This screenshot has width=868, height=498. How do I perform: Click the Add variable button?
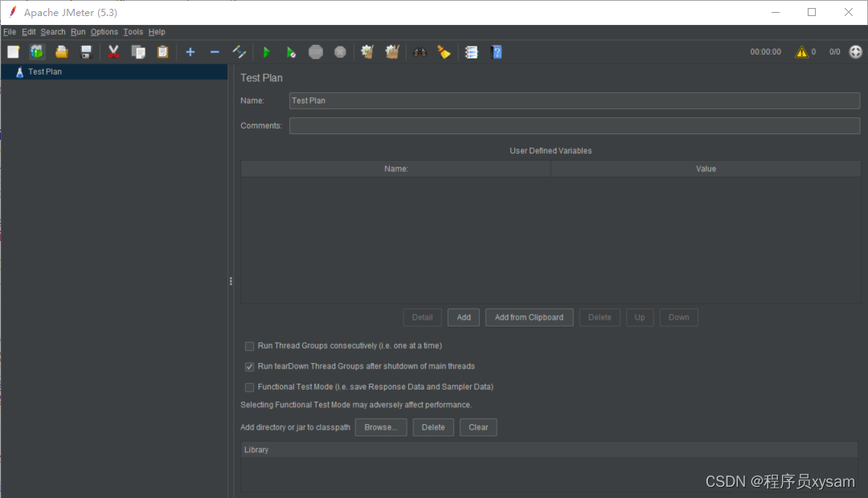[464, 317]
